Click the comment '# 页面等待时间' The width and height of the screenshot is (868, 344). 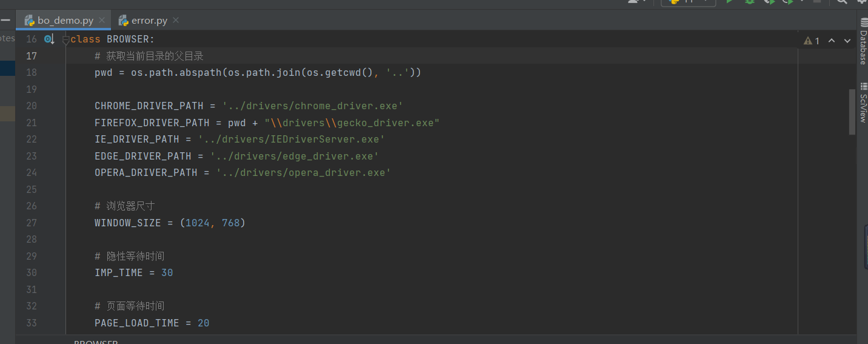pos(130,306)
